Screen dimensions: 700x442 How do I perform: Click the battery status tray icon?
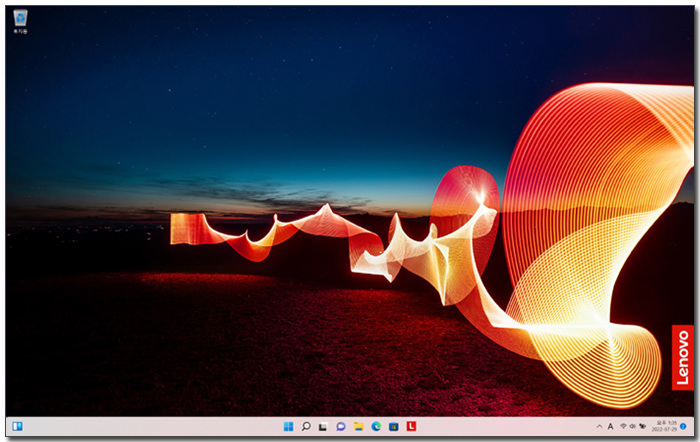coord(643,426)
